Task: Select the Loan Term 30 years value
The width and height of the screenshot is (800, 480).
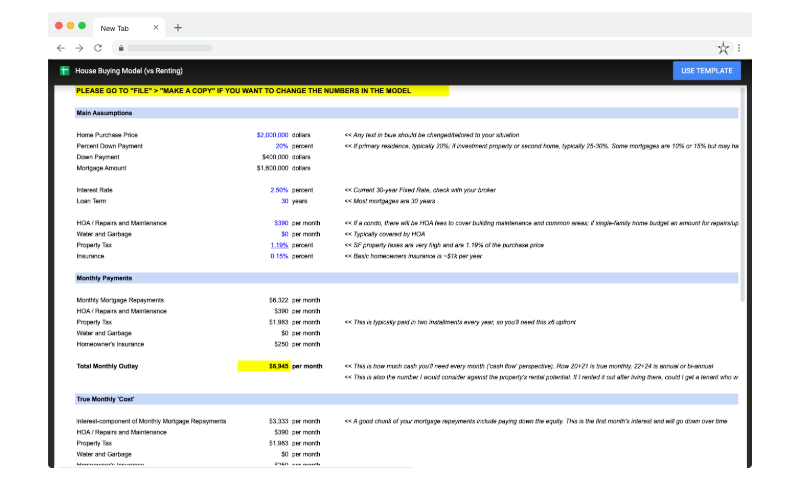Action: 285,201
